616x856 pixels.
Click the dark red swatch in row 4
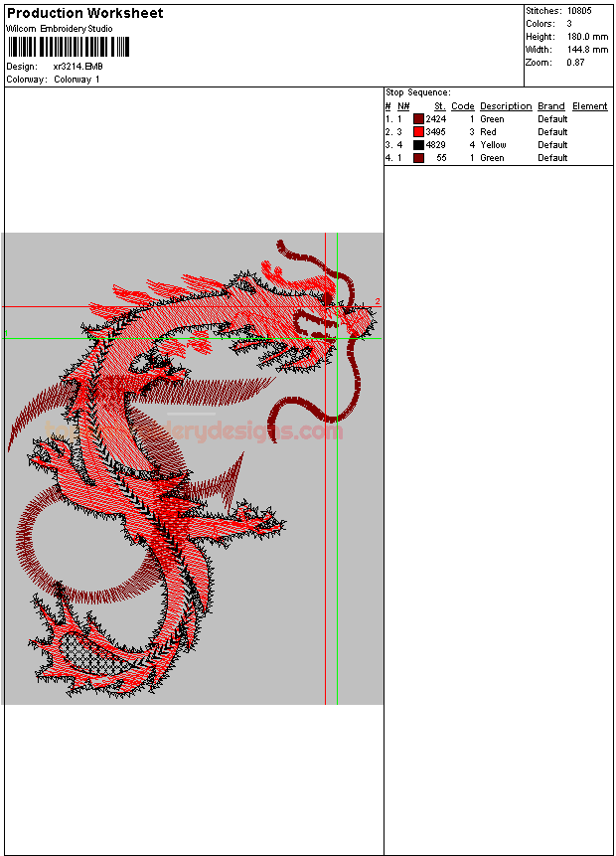coord(418,158)
